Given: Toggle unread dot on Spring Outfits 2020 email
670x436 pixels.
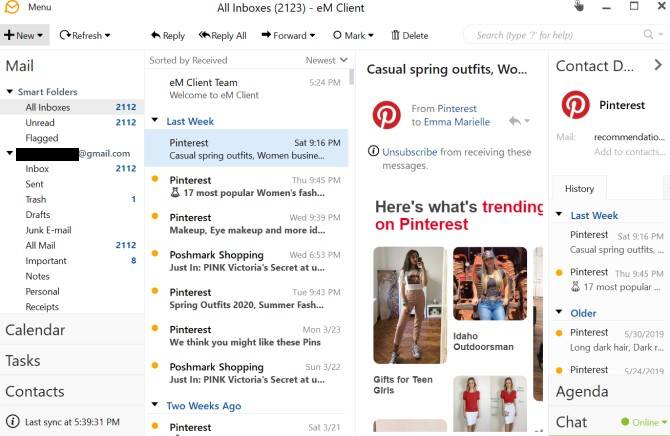Looking at the screenshot, I should (x=155, y=291).
